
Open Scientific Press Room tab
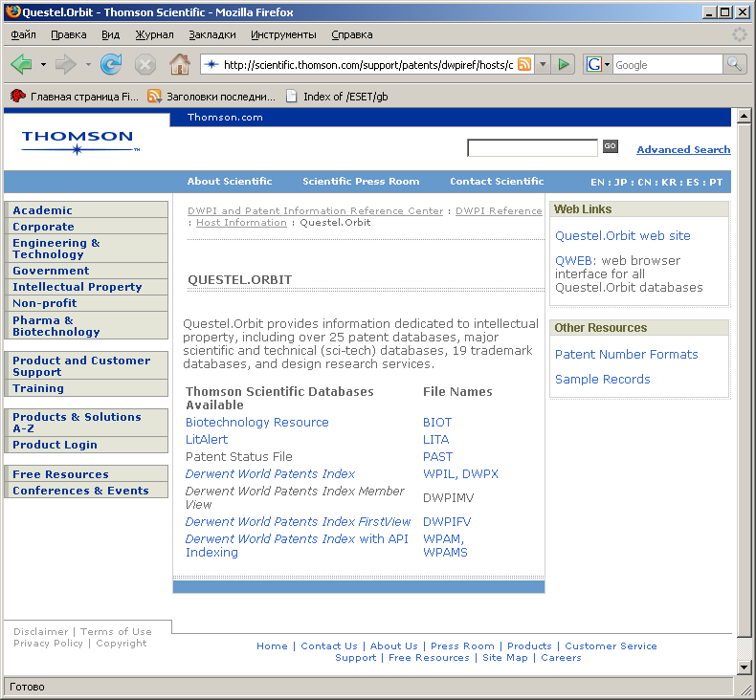point(361,181)
